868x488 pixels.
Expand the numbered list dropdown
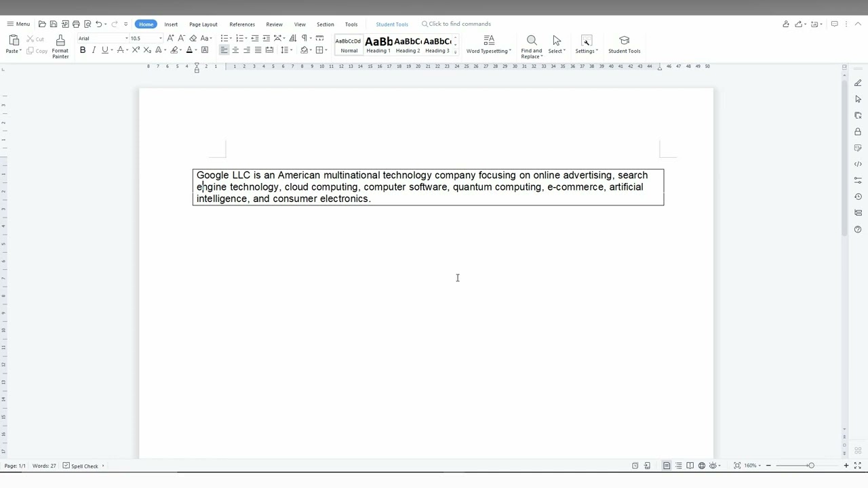point(245,38)
